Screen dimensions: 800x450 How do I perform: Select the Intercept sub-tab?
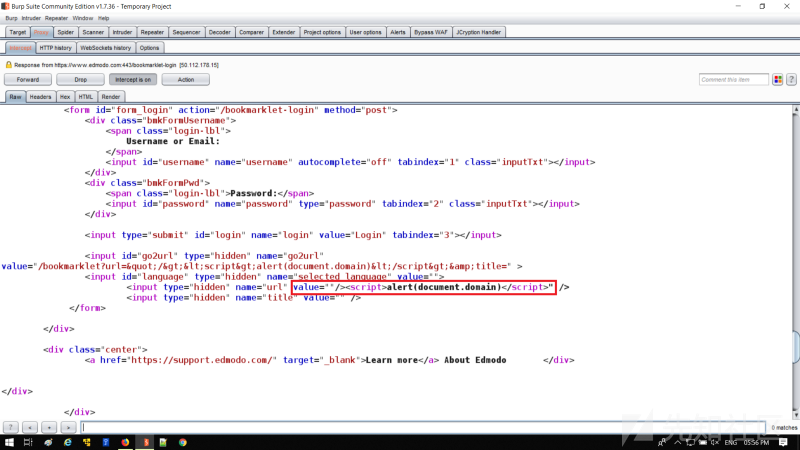[20, 48]
